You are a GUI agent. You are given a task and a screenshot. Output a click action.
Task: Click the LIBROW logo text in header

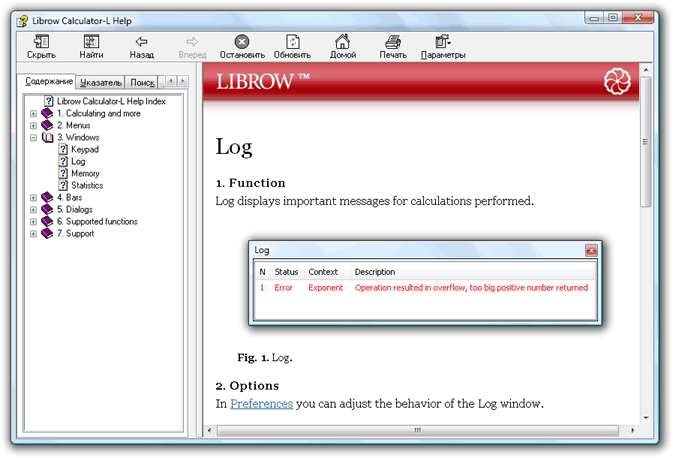tap(262, 82)
